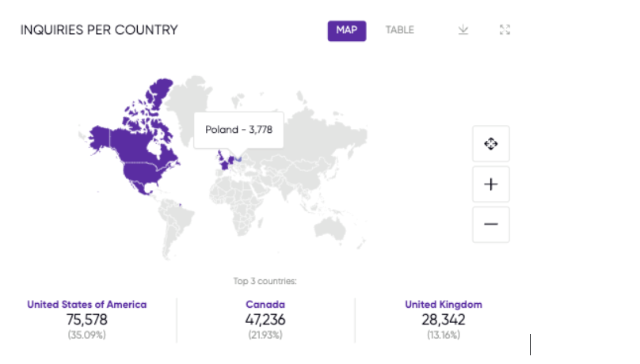Click the INQUIRIES PER COUNTRY heading
This screenshot has width=640, height=364.
coord(99,30)
